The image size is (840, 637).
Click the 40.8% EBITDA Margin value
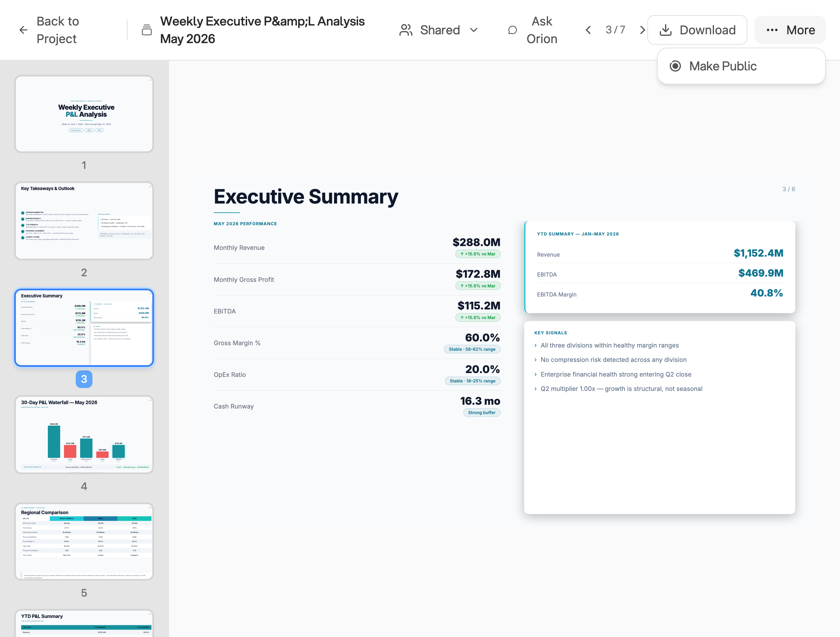pyautogui.click(x=766, y=293)
